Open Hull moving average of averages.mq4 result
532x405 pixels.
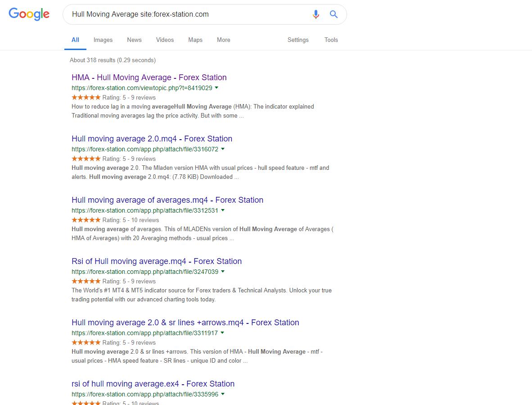coord(167,200)
